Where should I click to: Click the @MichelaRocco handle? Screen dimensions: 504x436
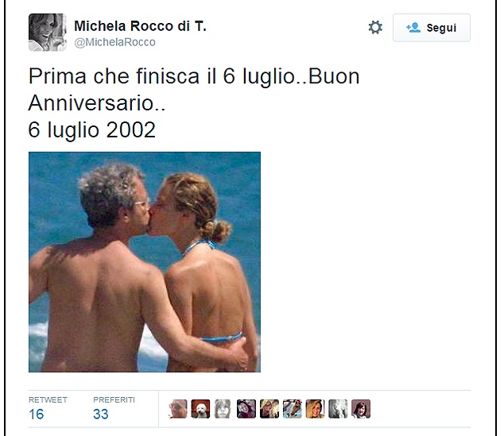click(x=114, y=42)
